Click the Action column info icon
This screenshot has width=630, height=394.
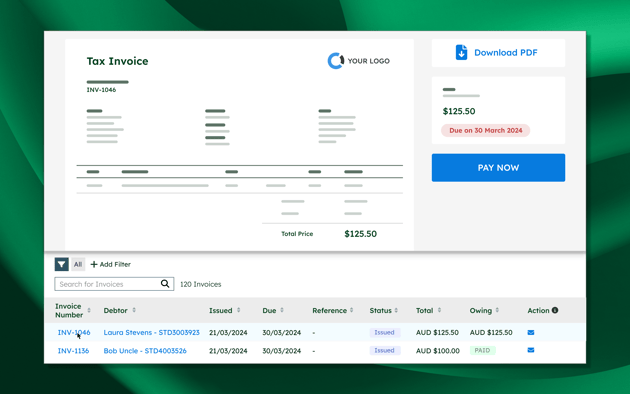[555, 310]
